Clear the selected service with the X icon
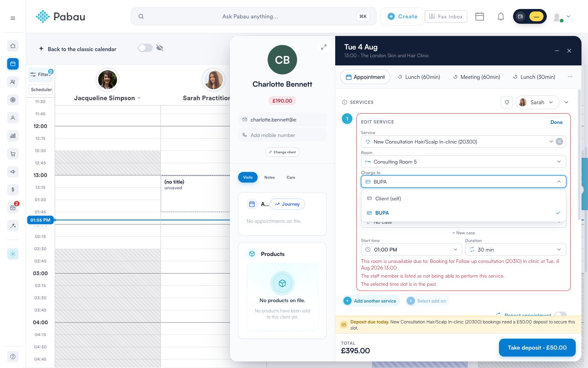Screen dimensions: 588x368 pyautogui.click(x=559, y=141)
